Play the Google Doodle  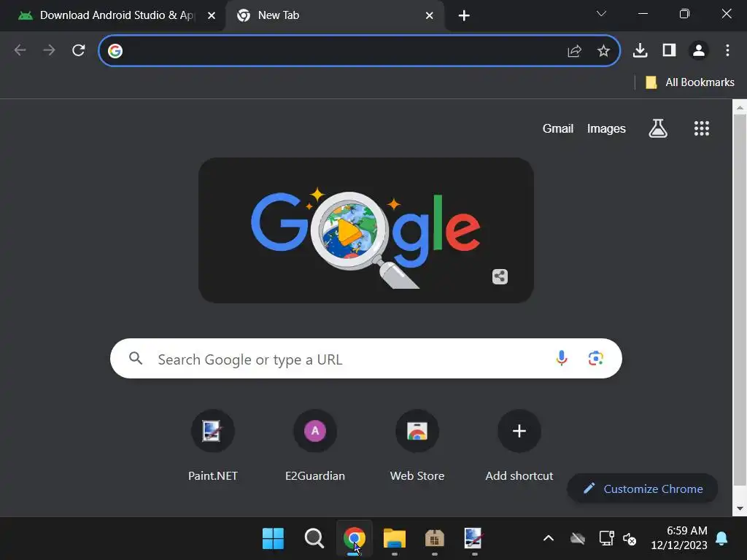pos(349,231)
